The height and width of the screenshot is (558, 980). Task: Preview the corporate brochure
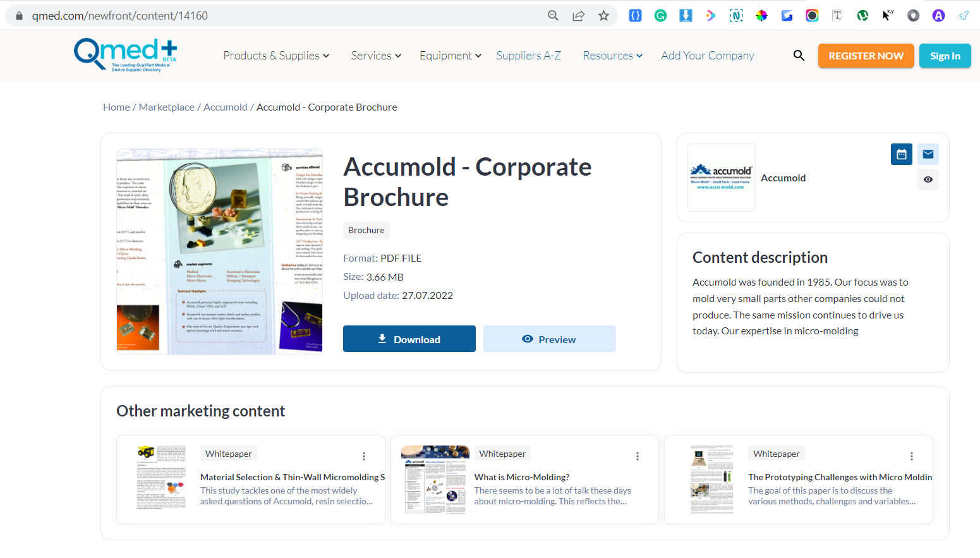tap(550, 339)
